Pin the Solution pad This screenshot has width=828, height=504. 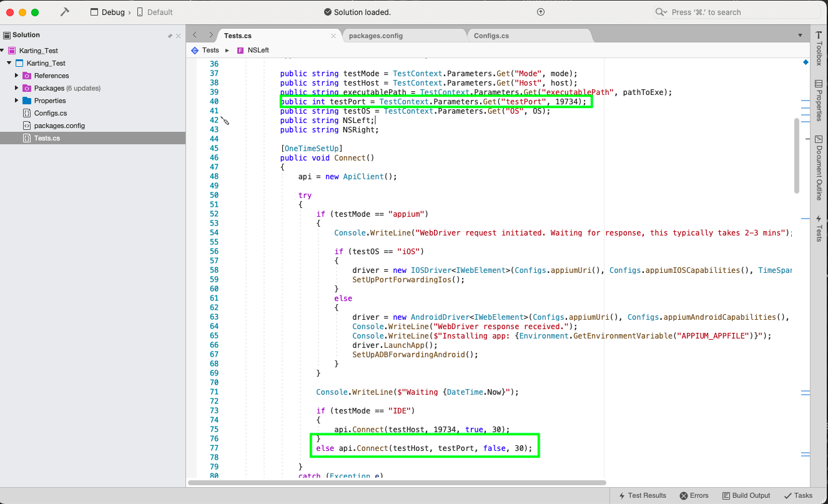point(170,36)
